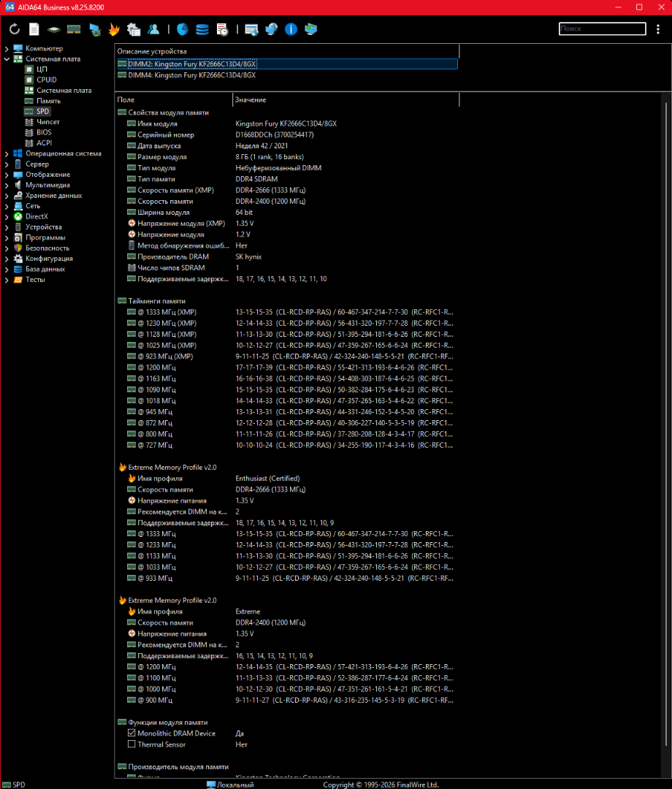Click the blue info circle toolbar icon
Viewport: 672px width, 789px height.
tap(291, 29)
